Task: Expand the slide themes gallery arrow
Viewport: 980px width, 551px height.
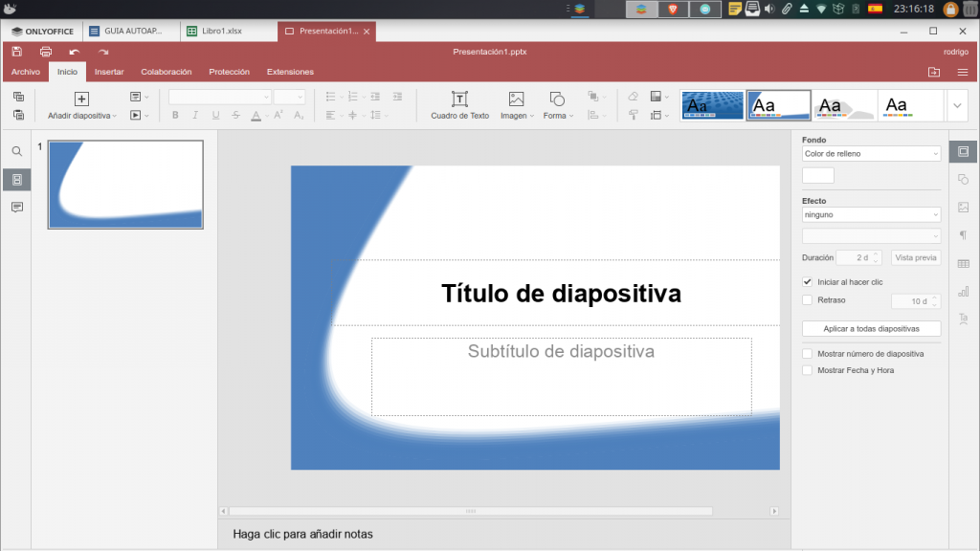Action: click(x=958, y=105)
